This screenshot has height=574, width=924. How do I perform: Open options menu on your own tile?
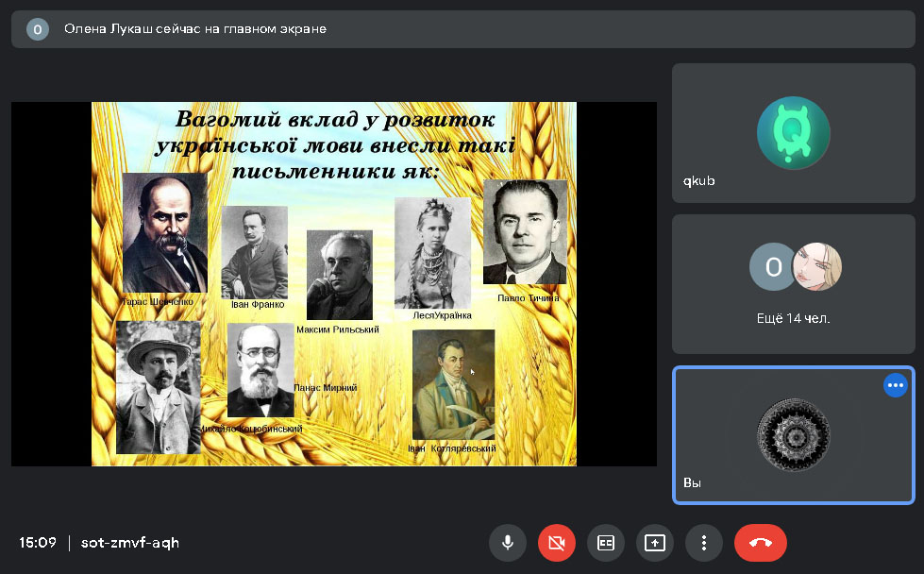895,385
